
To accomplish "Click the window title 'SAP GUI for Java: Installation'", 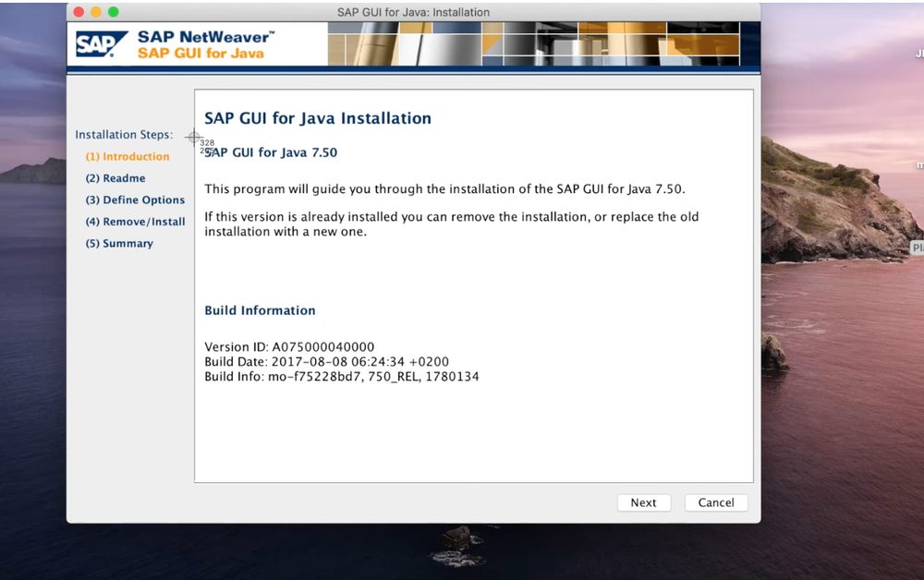I will coord(413,12).
